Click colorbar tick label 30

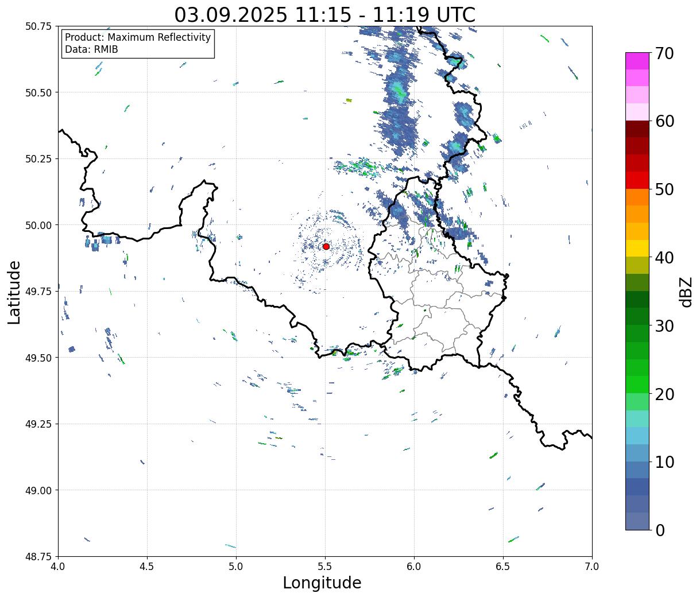664,326
